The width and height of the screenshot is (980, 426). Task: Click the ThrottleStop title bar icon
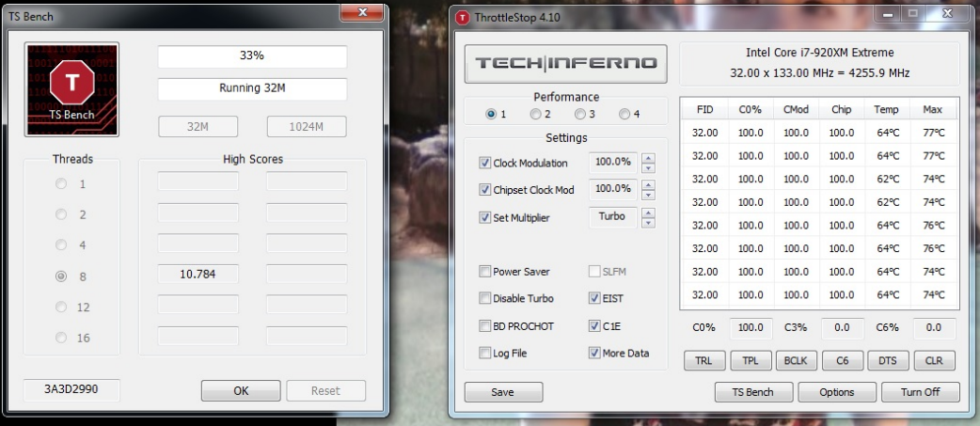(x=462, y=18)
